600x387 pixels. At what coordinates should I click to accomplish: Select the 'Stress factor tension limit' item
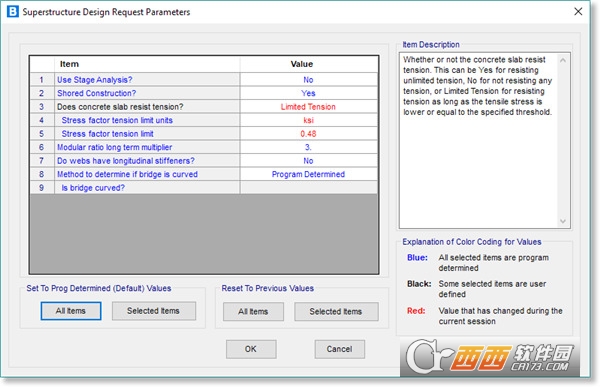coord(147,134)
